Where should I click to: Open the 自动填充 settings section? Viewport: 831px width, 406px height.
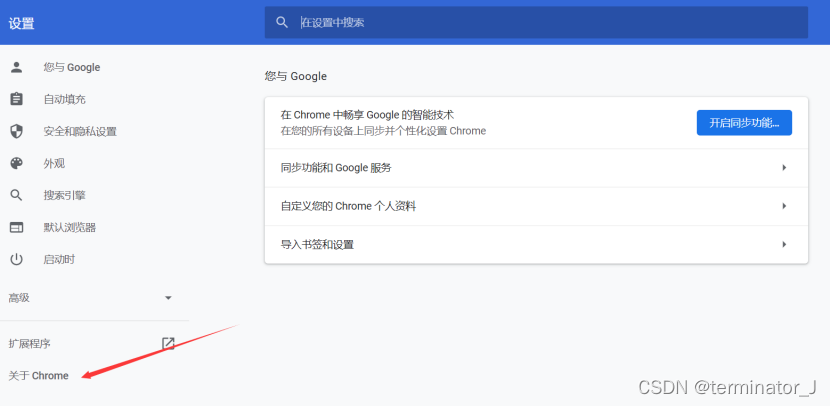(64, 99)
